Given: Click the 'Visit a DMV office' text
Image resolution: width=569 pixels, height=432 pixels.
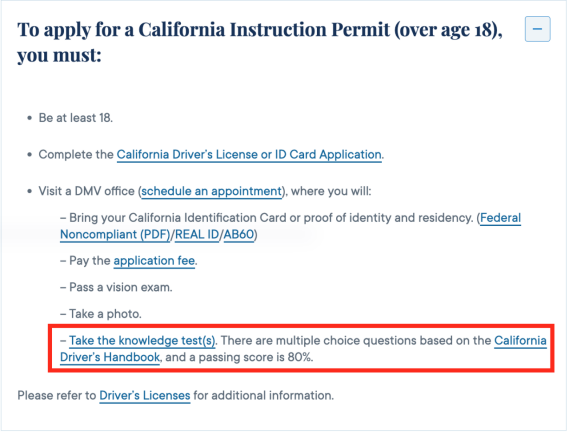Looking at the screenshot, I should coord(86,191).
